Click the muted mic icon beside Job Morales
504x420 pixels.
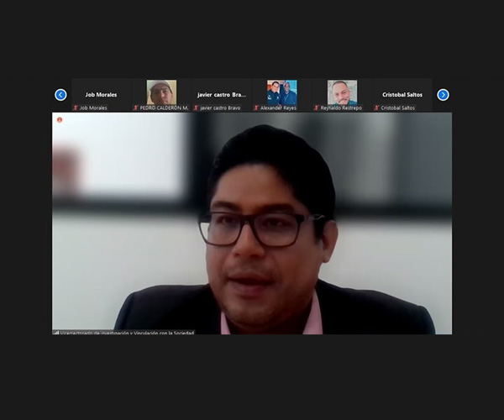[76, 108]
